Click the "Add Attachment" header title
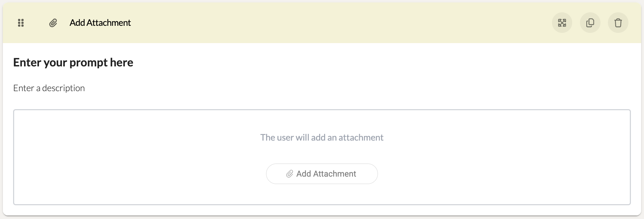This screenshot has height=219, width=644. pyautogui.click(x=100, y=23)
